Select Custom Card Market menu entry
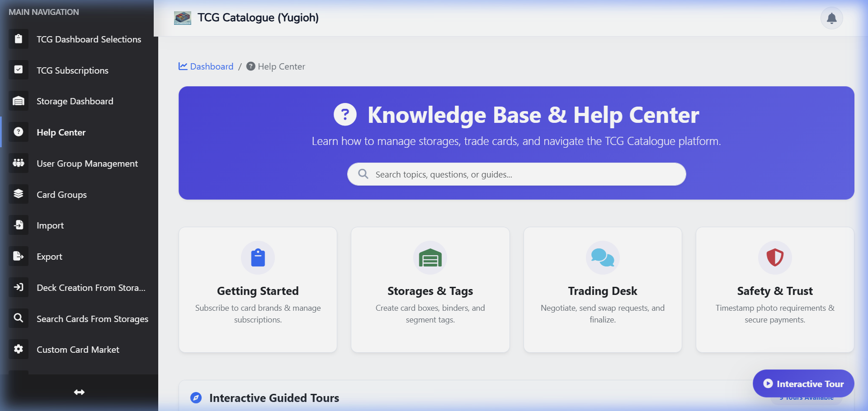This screenshot has width=868, height=411. 79,349
